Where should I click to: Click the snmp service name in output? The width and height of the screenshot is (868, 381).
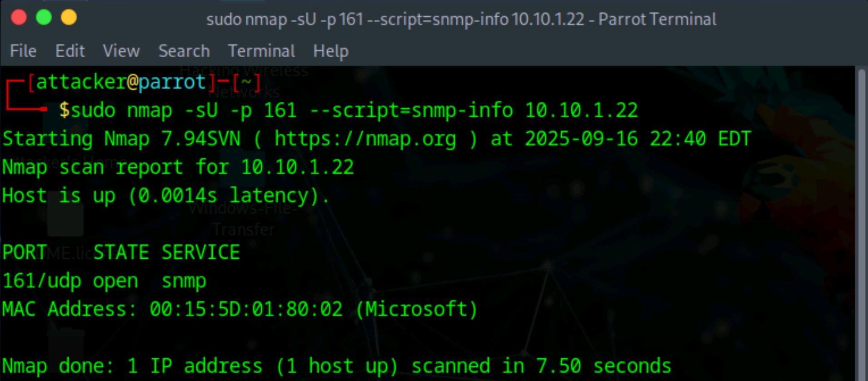pos(184,282)
